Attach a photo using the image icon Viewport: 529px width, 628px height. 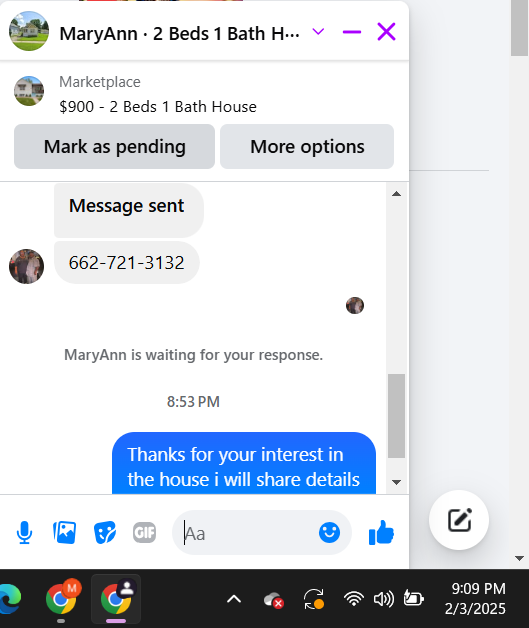click(64, 533)
